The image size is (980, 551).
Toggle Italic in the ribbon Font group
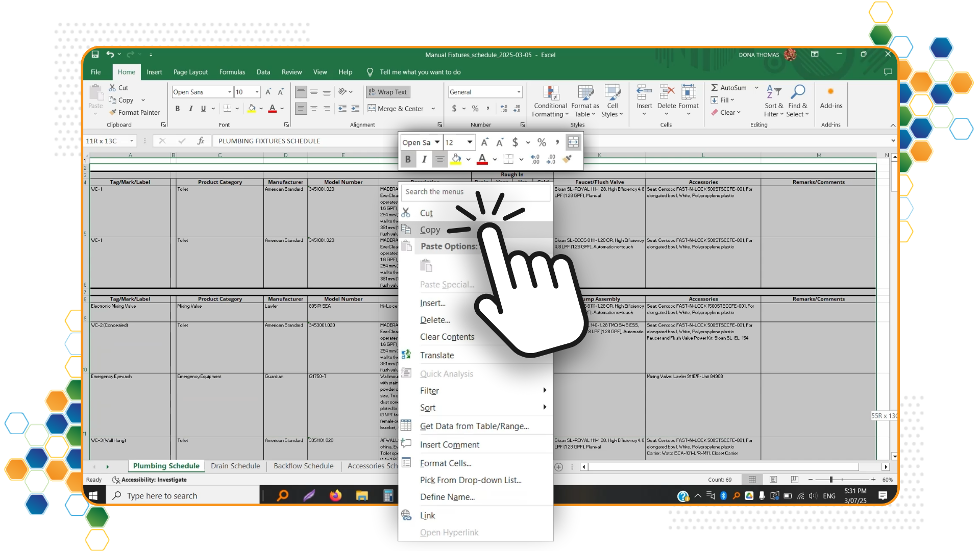click(191, 109)
